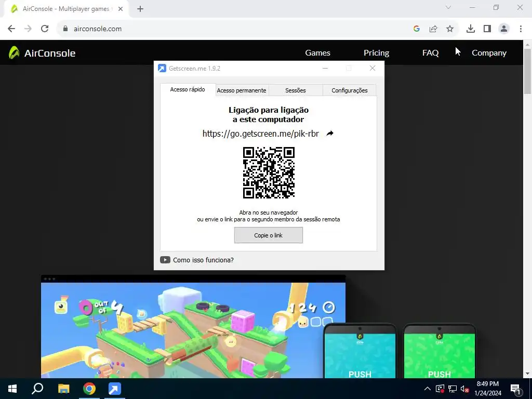Image resolution: width=532 pixels, height=399 pixels.
Task: Select the AirConsole - Multiplayer games tab
Action: [66, 9]
